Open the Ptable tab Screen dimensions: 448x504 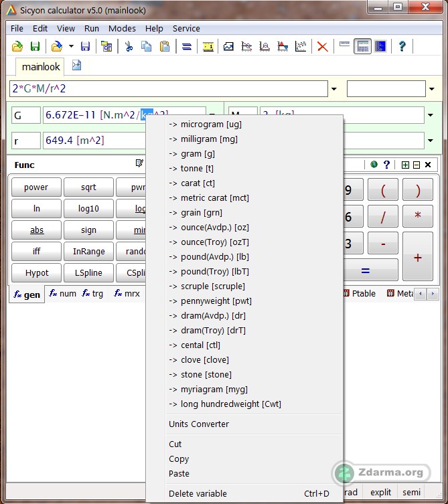tap(360, 293)
